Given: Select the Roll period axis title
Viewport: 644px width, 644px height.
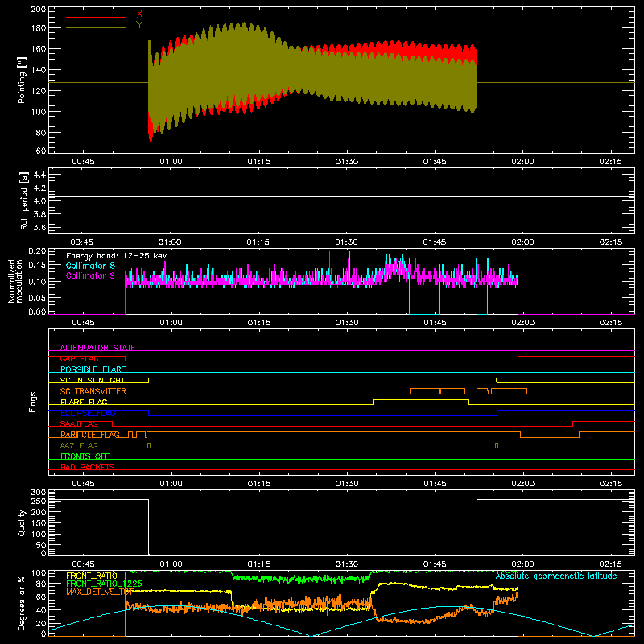Looking at the screenshot, I should point(24,200).
